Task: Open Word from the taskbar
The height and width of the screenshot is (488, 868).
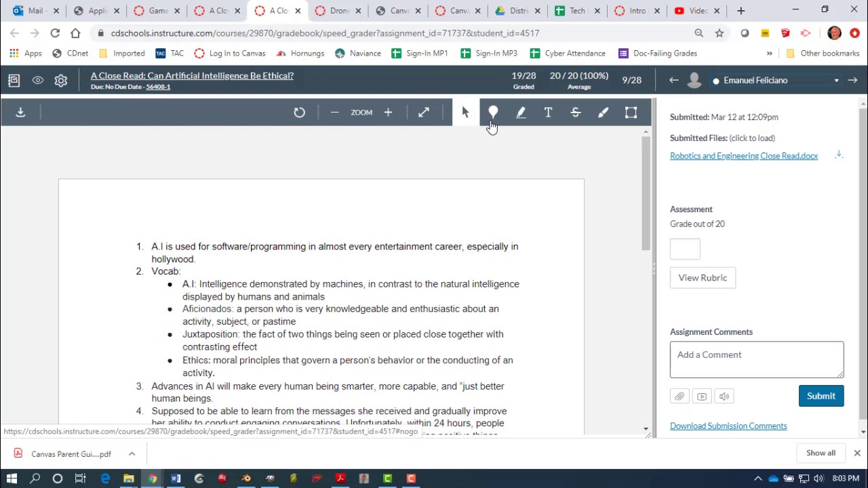Action: click(x=176, y=479)
